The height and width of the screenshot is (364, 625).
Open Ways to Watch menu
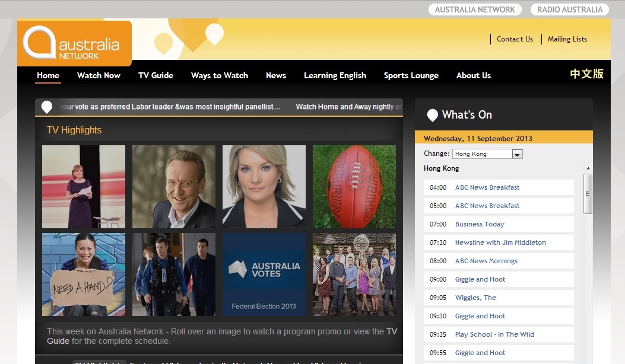219,75
